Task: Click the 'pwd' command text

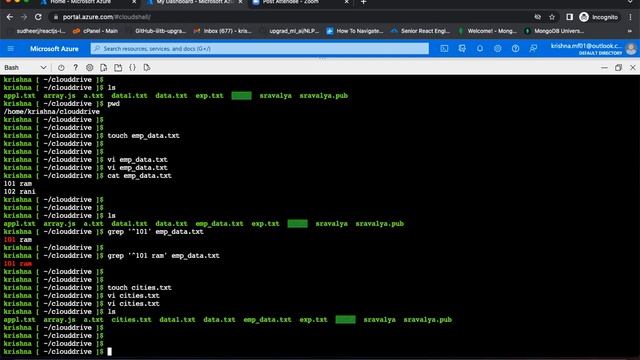Action: click(x=113, y=104)
